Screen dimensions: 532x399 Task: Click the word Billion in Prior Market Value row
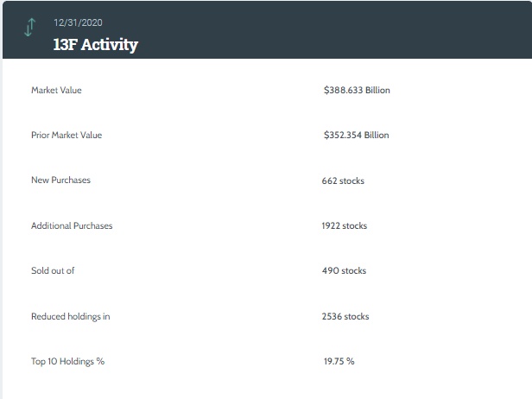pos(376,136)
